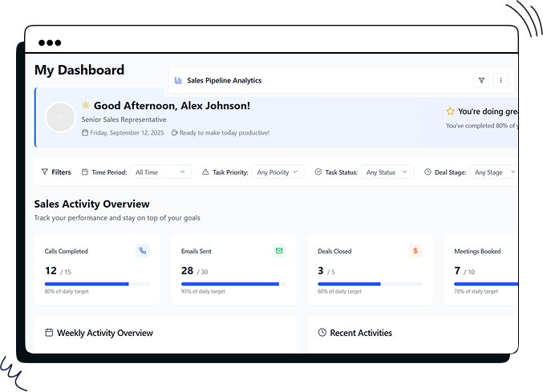This screenshot has height=392, width=543.
Task: Open the Task Priority Any Priority dropdown
Action: point(278,172)
